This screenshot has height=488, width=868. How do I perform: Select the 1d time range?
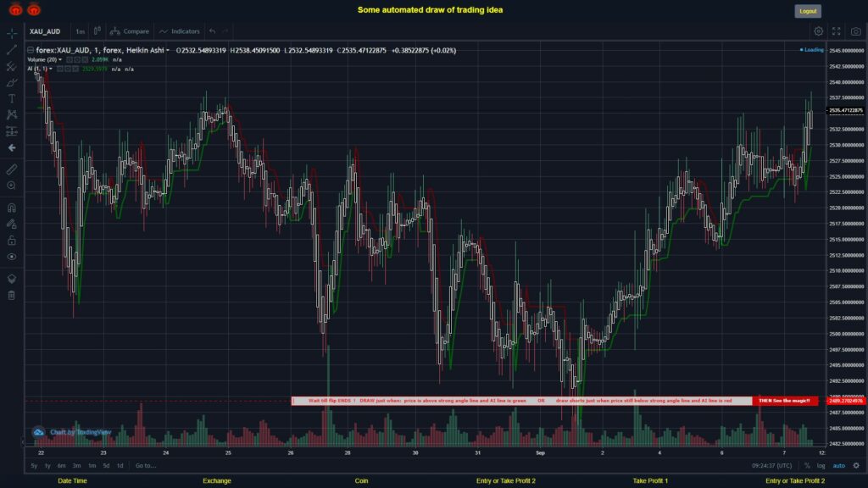click(x=120, y=466)
